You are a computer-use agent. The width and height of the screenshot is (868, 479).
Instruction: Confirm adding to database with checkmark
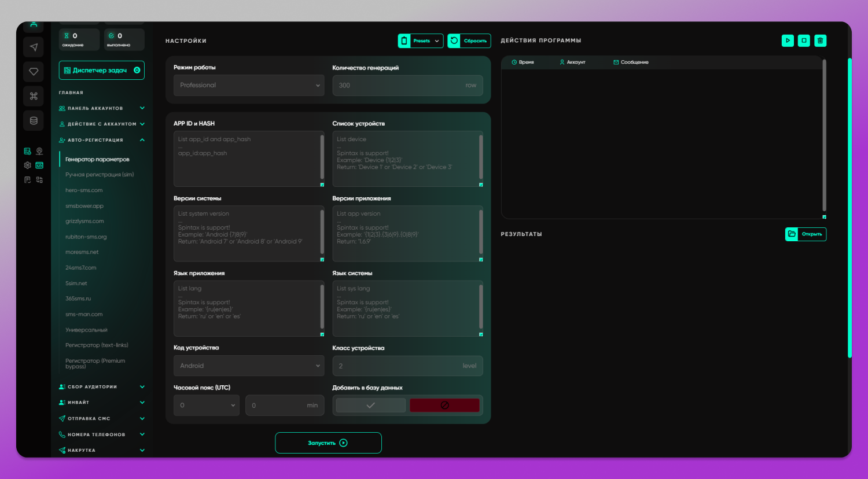(370, 406)
